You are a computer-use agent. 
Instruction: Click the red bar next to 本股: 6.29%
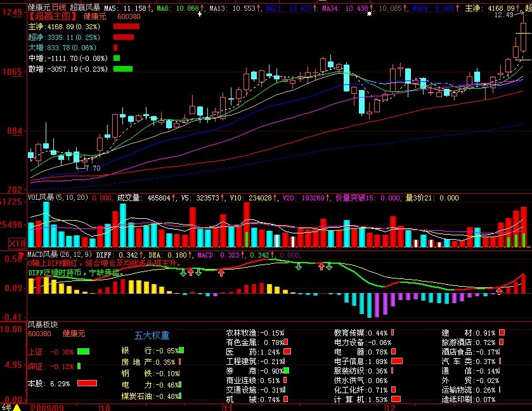coord(88,383)
